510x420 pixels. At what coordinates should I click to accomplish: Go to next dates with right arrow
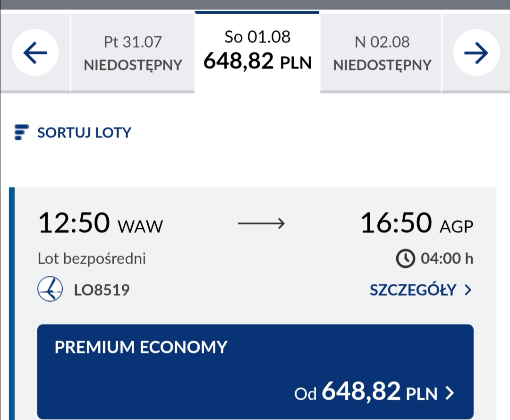tap(476, 52)
